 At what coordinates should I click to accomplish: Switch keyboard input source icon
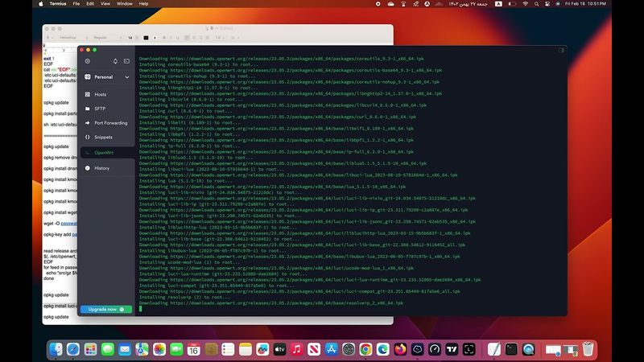(498, 4)
